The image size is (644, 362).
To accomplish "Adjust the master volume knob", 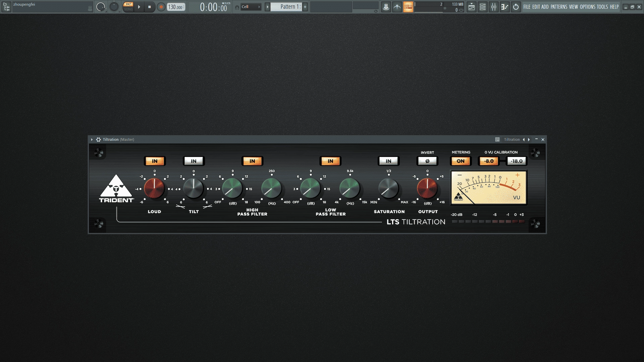I will pos(101,7).
